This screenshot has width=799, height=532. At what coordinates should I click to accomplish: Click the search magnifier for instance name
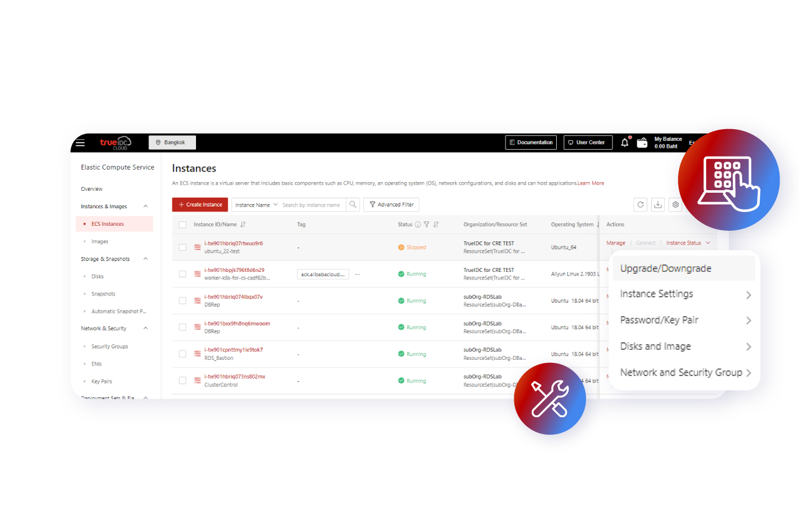(353, 205)
